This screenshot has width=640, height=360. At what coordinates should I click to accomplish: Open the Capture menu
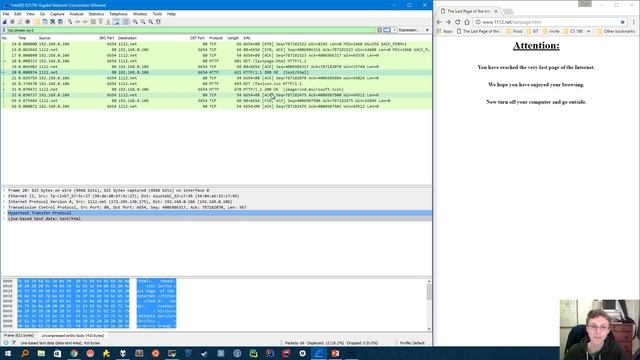[x=57, y=14]
